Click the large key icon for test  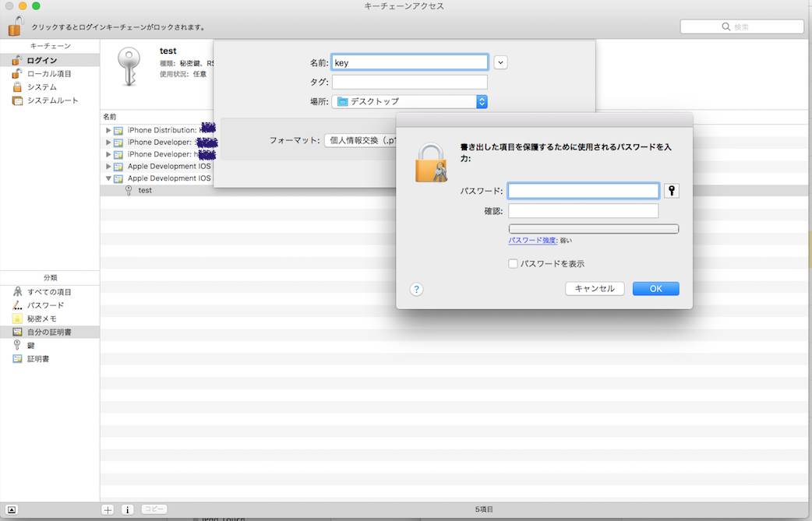click(129, 66)
